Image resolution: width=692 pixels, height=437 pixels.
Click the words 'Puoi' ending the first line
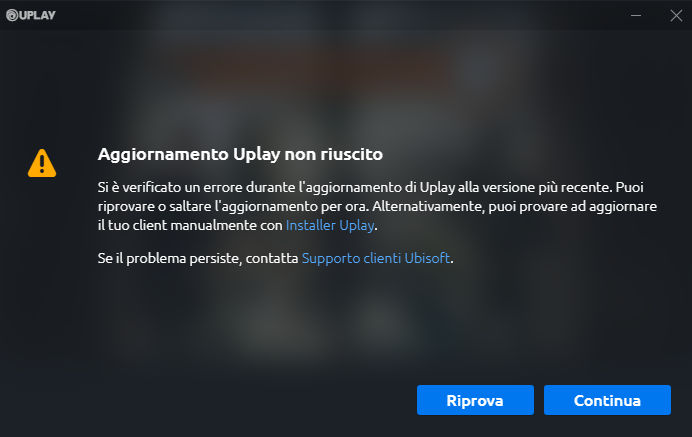630,187
